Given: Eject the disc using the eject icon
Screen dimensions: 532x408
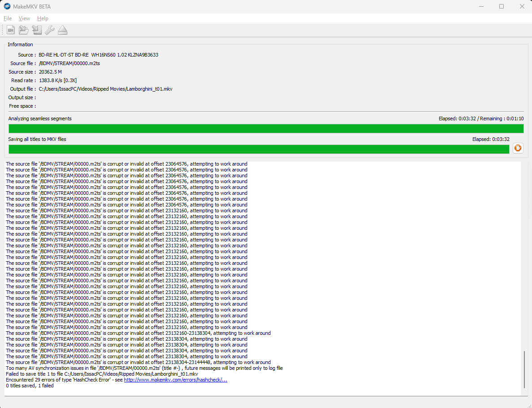Looking at the screenshot, I should (62, 30).
